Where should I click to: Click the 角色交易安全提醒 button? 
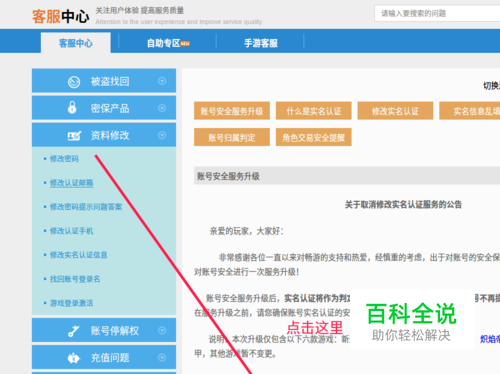click(314, 137)
